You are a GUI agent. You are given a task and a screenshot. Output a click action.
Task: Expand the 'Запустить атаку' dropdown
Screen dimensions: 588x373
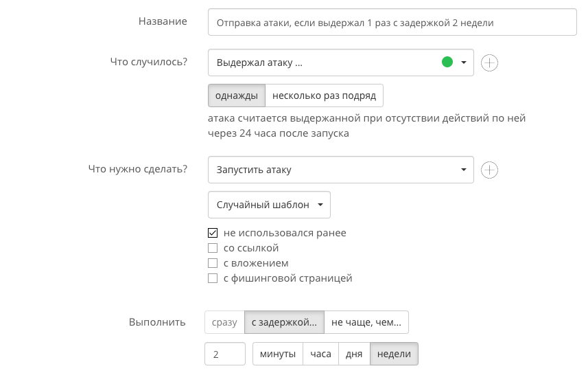click(x=340, y=170)
